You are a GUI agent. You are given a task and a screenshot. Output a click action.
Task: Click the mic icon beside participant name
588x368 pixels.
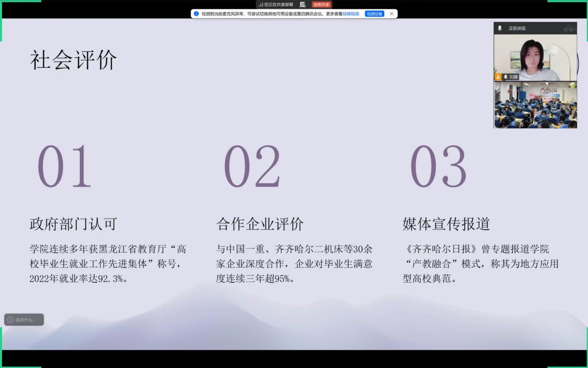(x=505, y=77)
